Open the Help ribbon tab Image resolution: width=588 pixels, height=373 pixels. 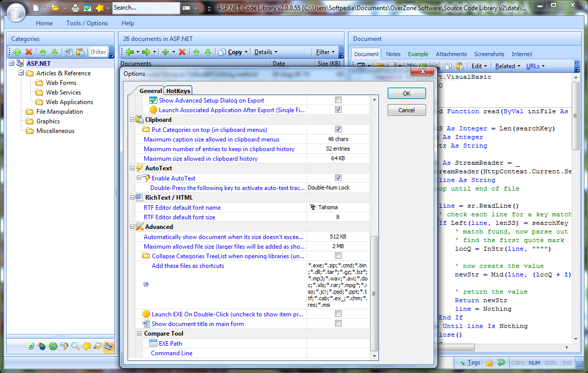tap(128, 23)
